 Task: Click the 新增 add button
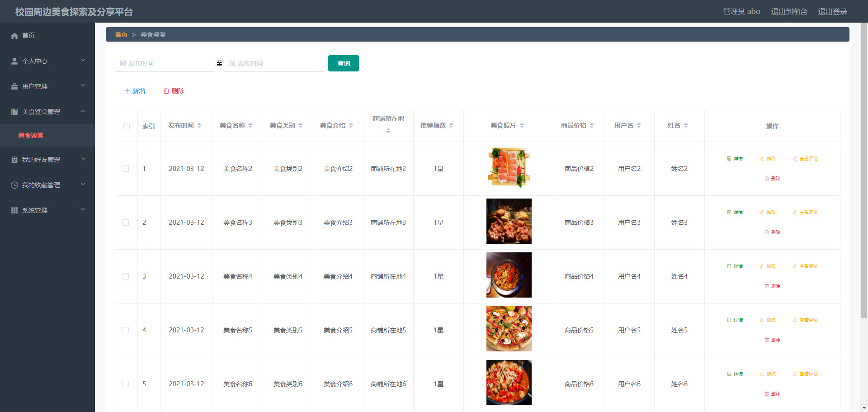tap(135, 91)
